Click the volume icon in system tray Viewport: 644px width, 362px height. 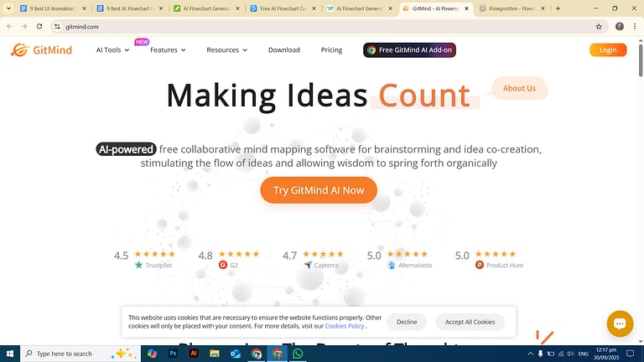pos(570,354)
